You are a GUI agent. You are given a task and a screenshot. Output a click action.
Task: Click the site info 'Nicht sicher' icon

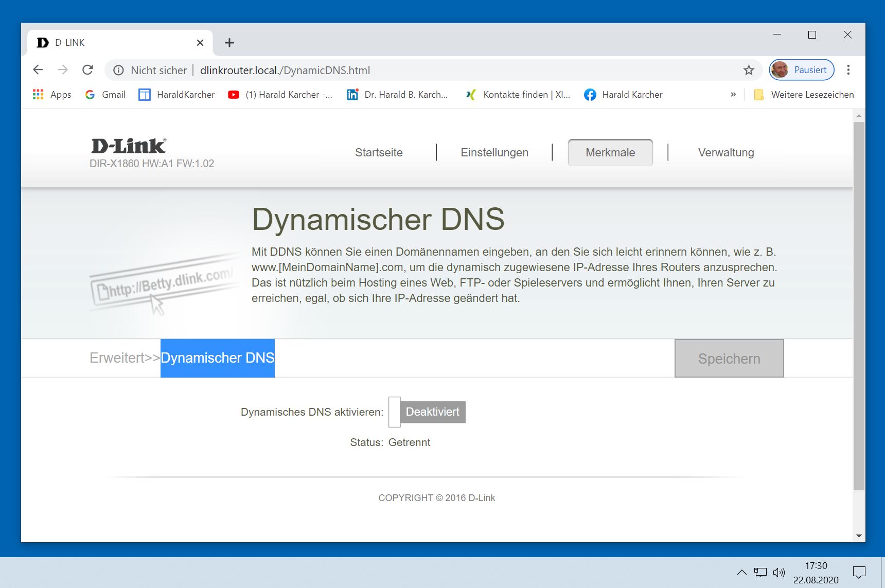[x=119, y=70]
